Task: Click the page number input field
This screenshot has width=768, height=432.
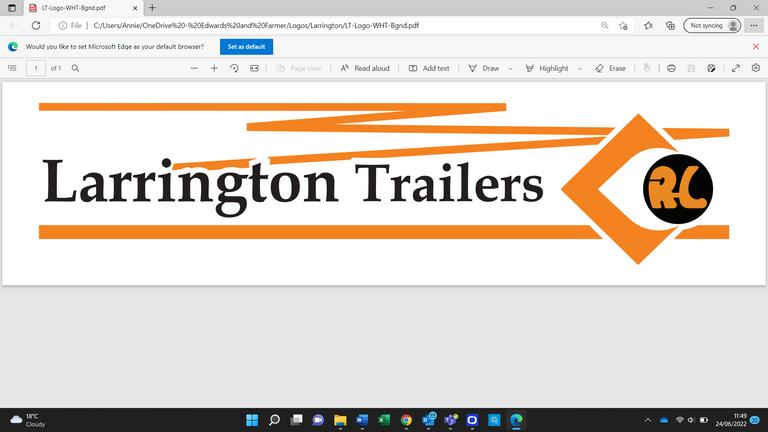Action: [x=36, y=68]
